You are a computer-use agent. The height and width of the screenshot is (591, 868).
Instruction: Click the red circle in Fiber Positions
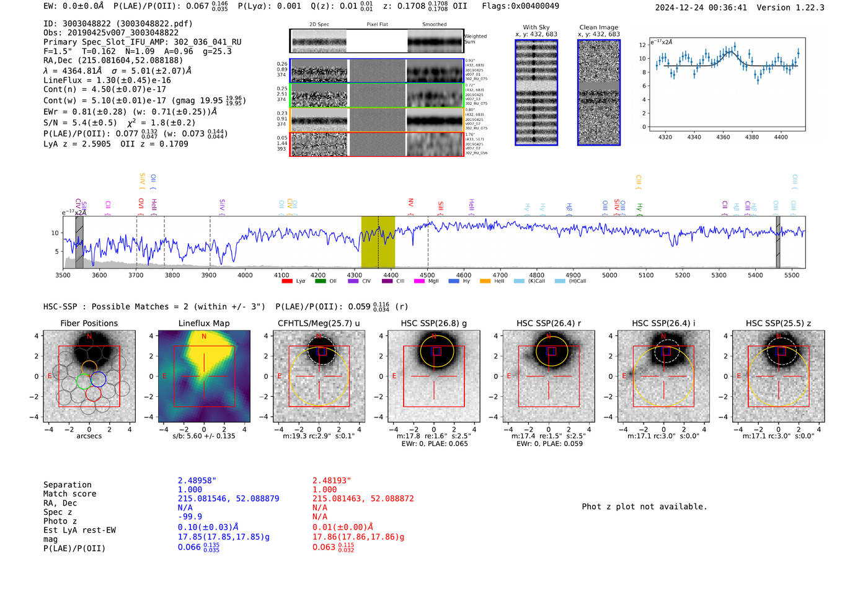[94, 393]
